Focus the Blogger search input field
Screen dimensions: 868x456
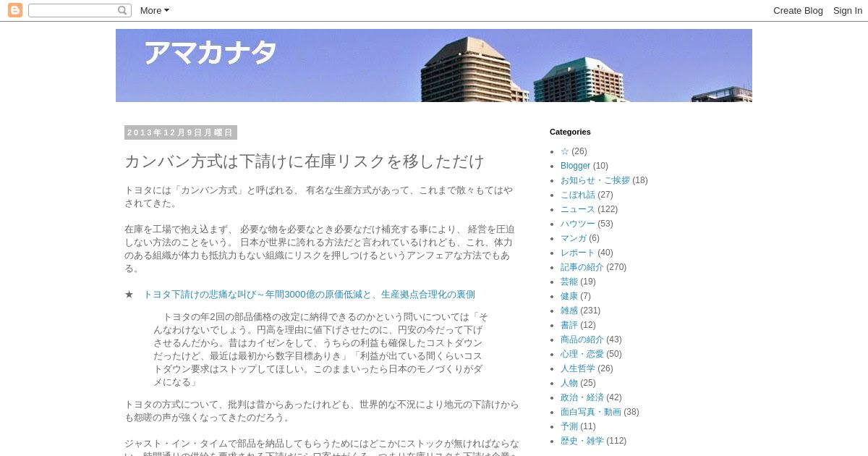tap(72, 10)
